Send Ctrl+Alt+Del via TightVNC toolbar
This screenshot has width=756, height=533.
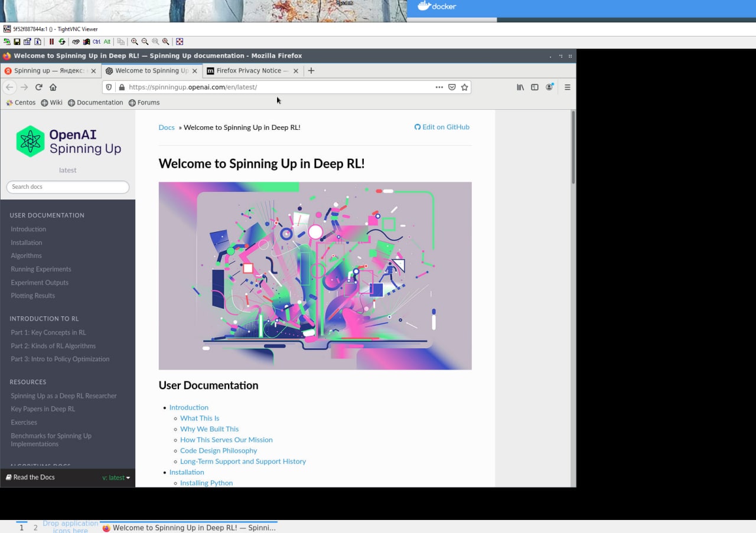pyautogui.click(x=76, y=42)
